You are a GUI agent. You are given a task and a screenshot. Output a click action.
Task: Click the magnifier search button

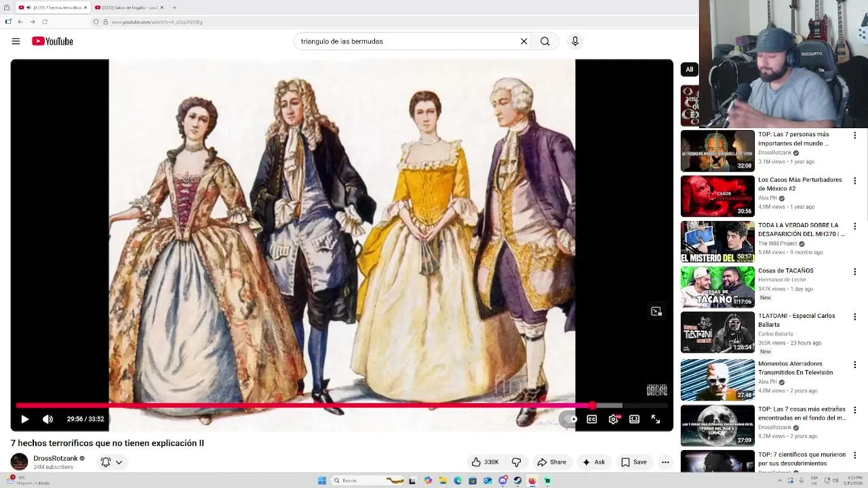(x=545, y=41)
